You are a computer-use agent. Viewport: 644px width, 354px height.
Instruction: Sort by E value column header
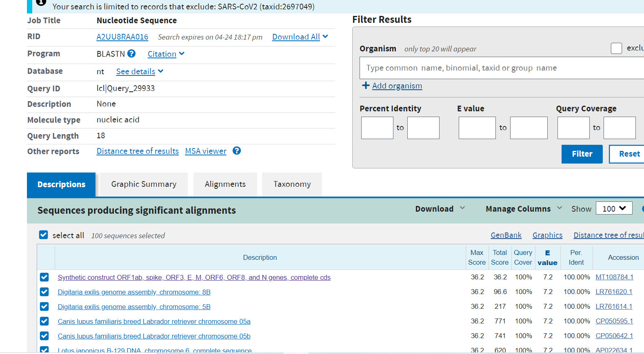point(547,258)
